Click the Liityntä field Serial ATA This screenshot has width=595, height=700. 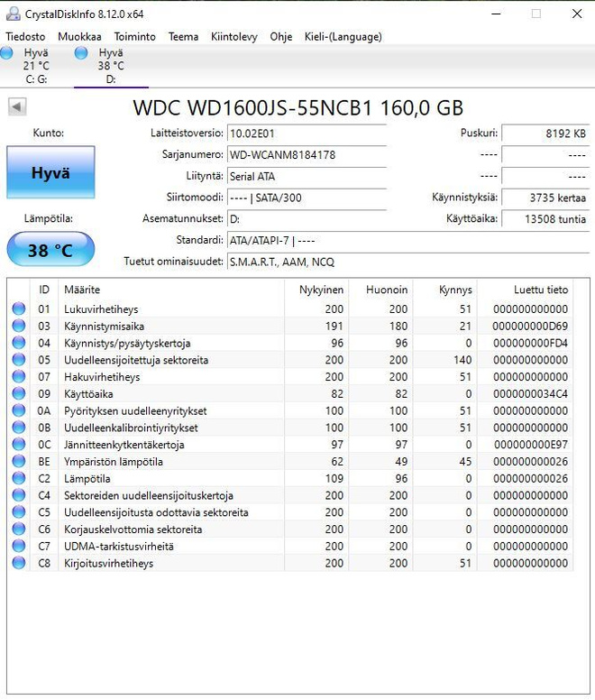point(307,176)
